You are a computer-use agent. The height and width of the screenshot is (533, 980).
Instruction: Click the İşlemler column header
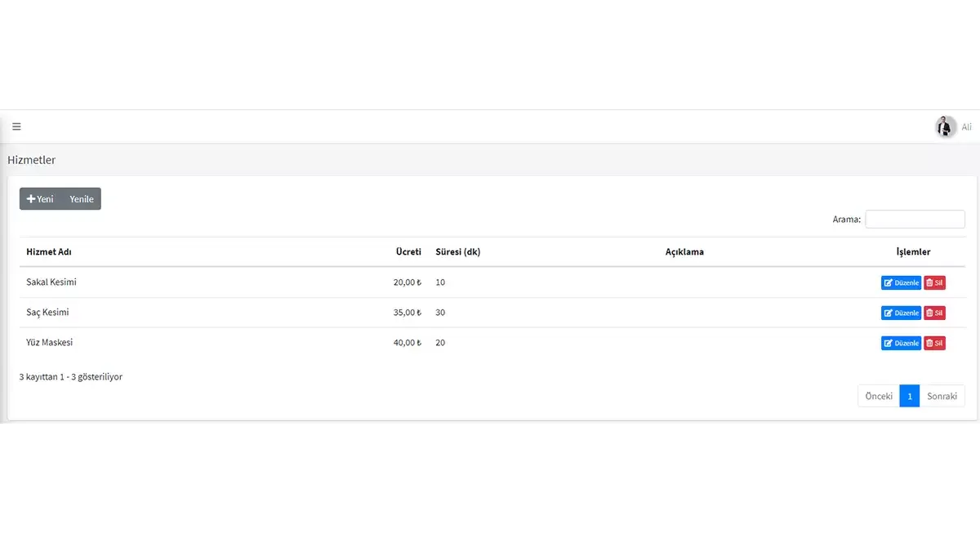[913, 252]
